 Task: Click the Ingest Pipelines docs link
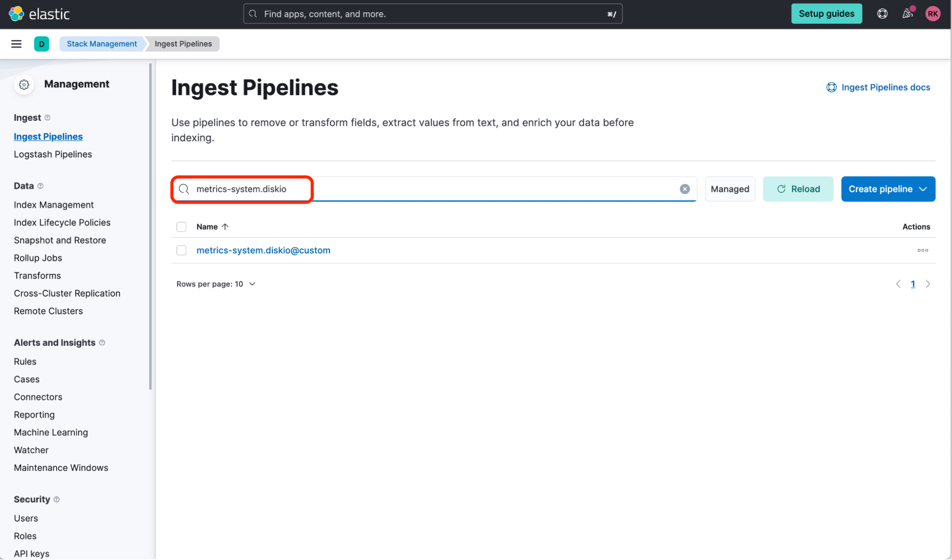(878, 87)
